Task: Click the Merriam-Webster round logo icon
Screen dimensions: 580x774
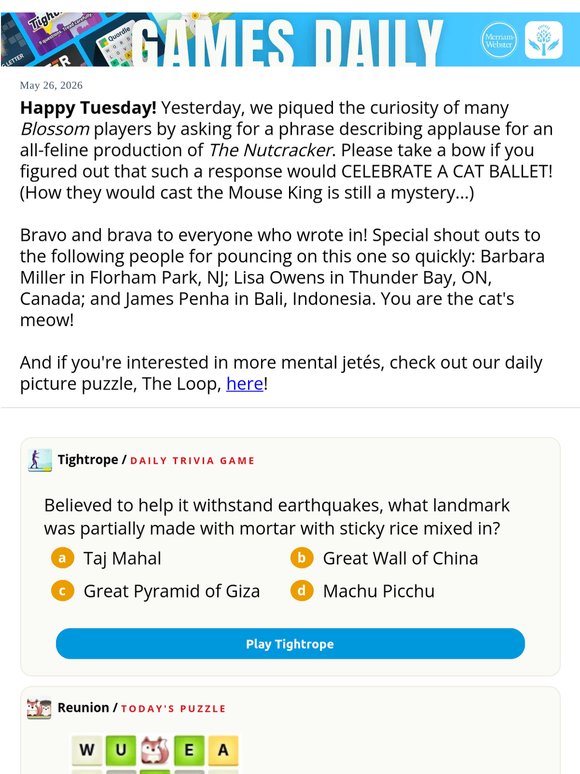Action: coord(499,39)
